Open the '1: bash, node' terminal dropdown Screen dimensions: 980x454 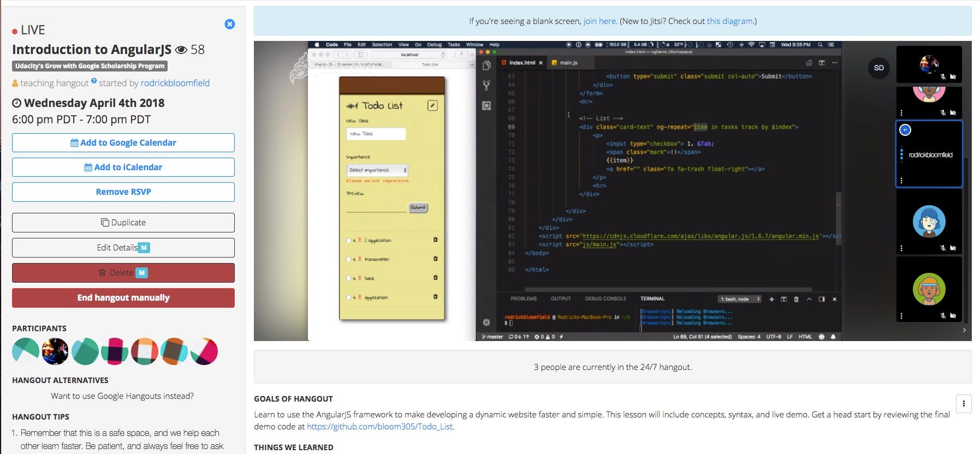click(739, 299)
